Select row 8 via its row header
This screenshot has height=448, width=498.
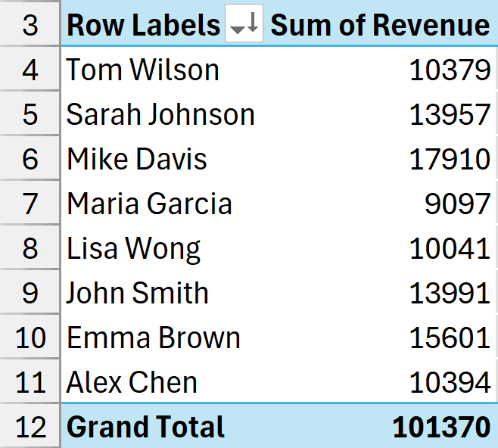30,247
